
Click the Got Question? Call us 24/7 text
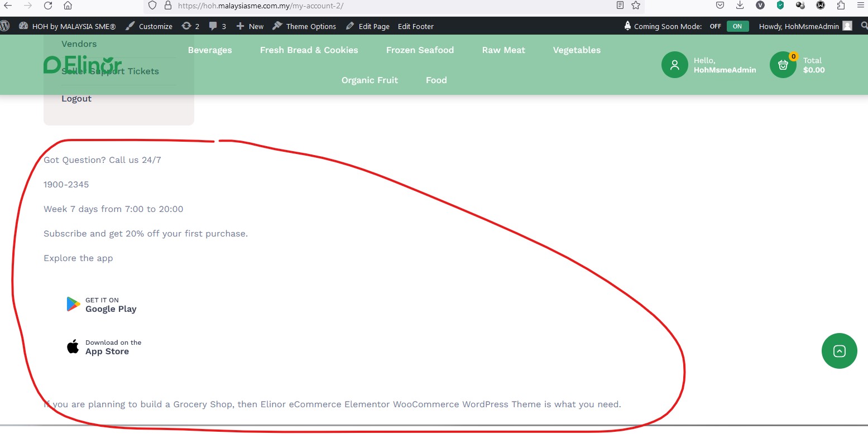pos(102,160)
